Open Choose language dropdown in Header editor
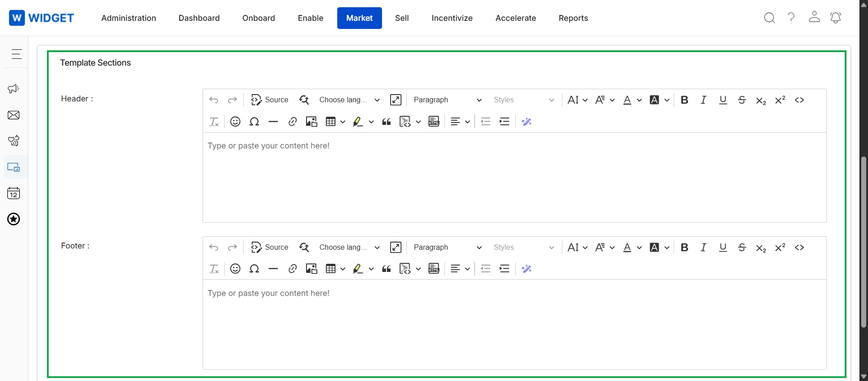Image resolution: width=868 pixels, height=381 pixels. [x=349, y=100]
